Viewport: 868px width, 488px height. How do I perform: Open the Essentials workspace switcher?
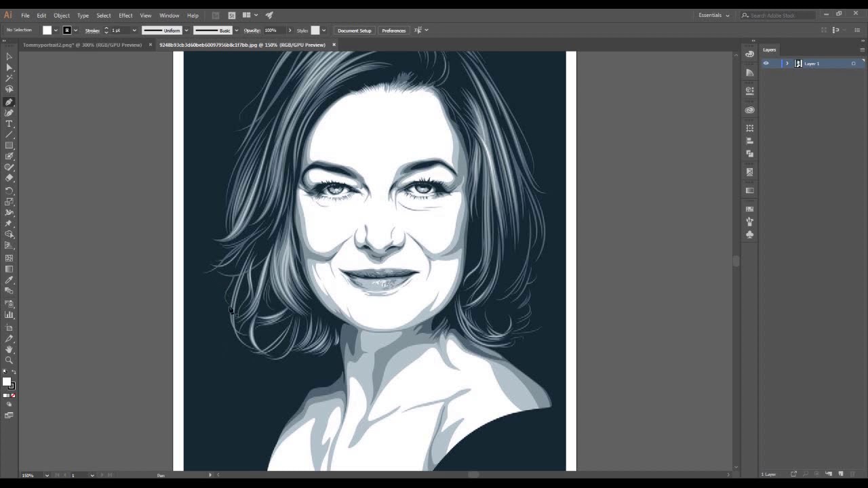[713, 15]
